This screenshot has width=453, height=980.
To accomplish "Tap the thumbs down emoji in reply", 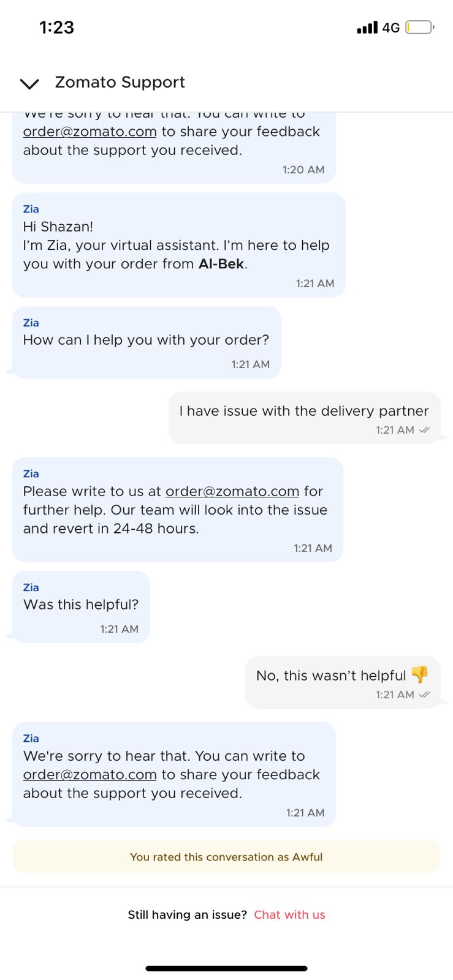I will (x=420, y=674).
